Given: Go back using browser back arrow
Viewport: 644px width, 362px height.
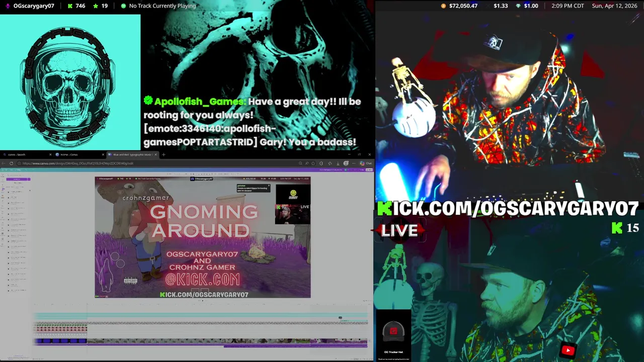Looking at the screenshot, I should click(4, 163).
